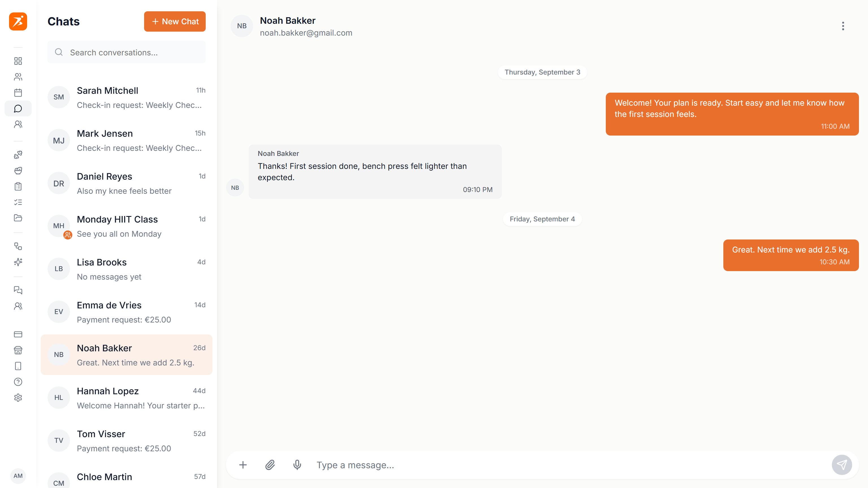Click the AM user avatar at bottom
Image resolution: width=868 pixels, height=488 pixels.
pyautogui.click(x=18, y=476)
